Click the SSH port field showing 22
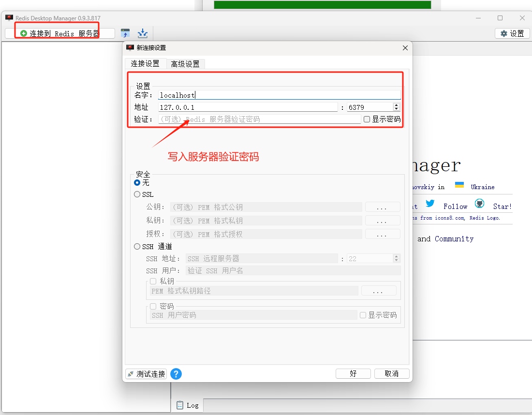Image resolution: width=532 pixels, height=415 pixels. click(370, 259)
